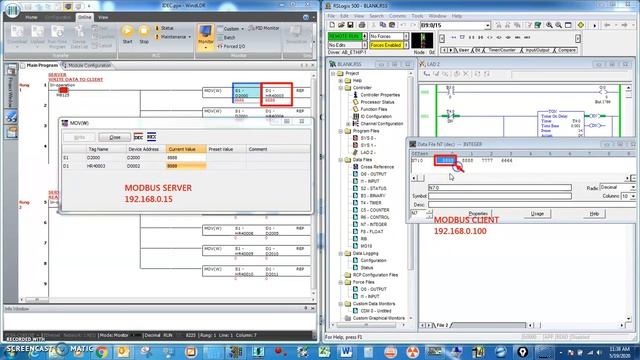640x360 pixels.
Task: Open Google Chrome from the taskbar
Action: [x=101, y=351]
